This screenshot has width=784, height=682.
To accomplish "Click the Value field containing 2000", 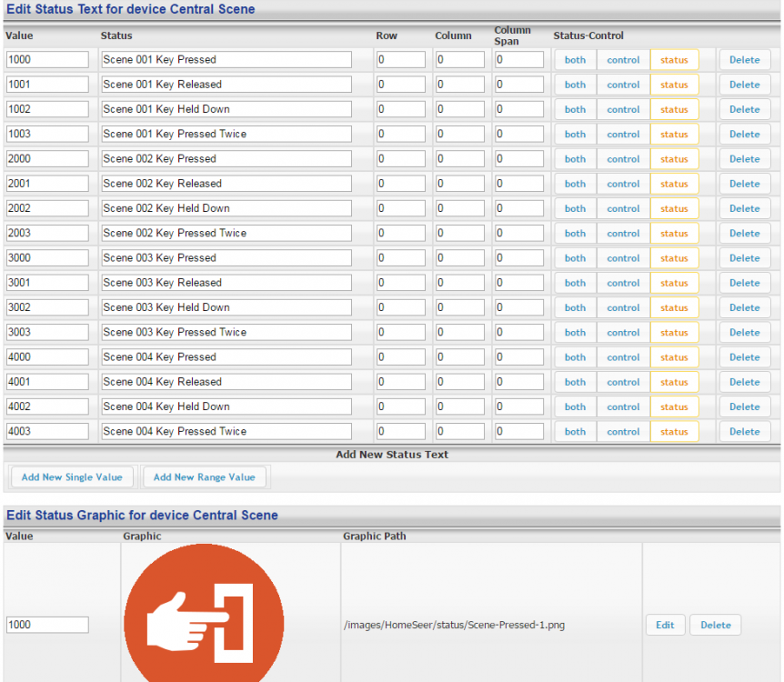I will pyautogui.click(x=47, y=159).
